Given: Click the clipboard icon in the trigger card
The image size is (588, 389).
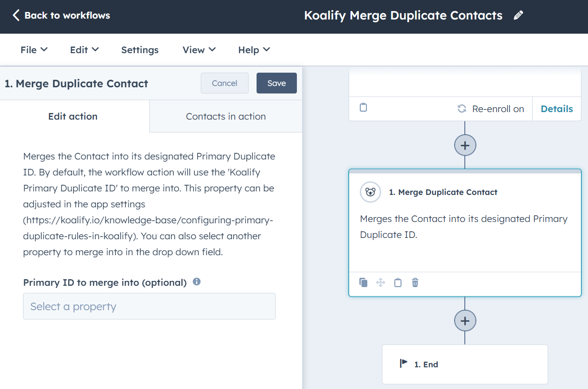Looking at the screenshot, I should (363, 108).
